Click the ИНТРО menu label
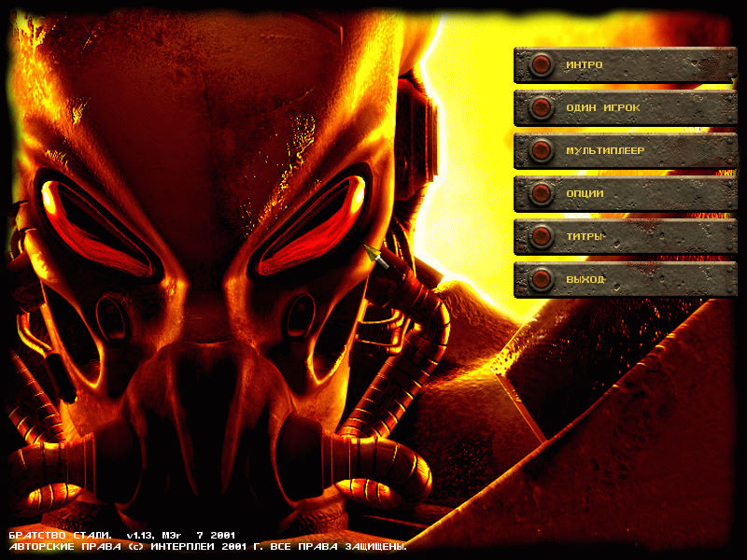 click(585, 64)
